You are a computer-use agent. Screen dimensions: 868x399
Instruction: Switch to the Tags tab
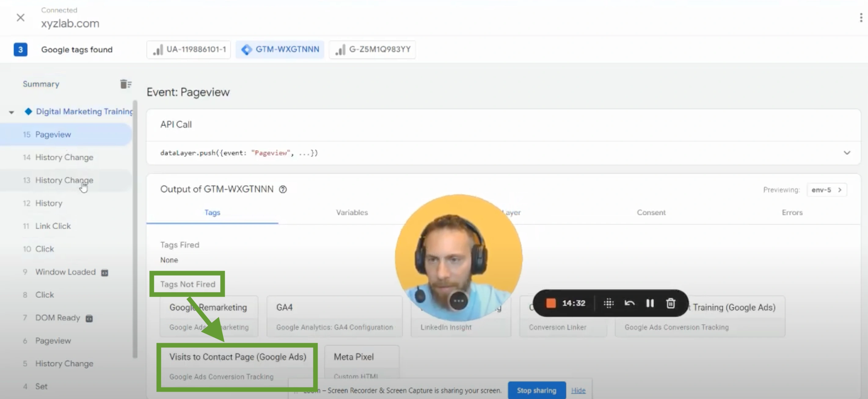(x=212, y=213)
